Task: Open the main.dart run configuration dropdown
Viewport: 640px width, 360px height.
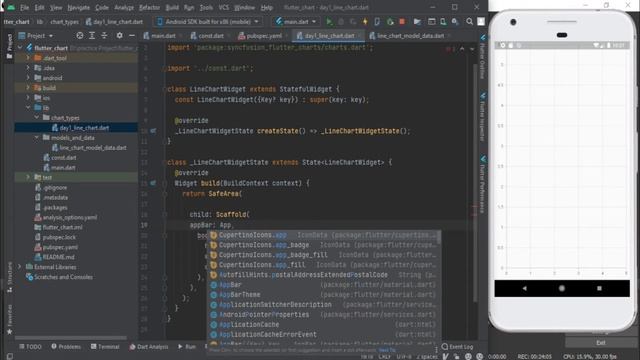Action: coord(296,22)
